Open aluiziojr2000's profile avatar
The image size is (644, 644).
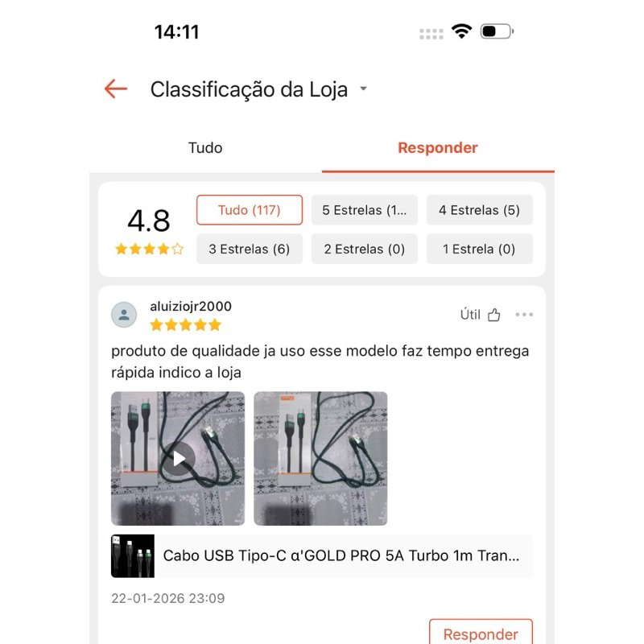click(x=124, y=315)
